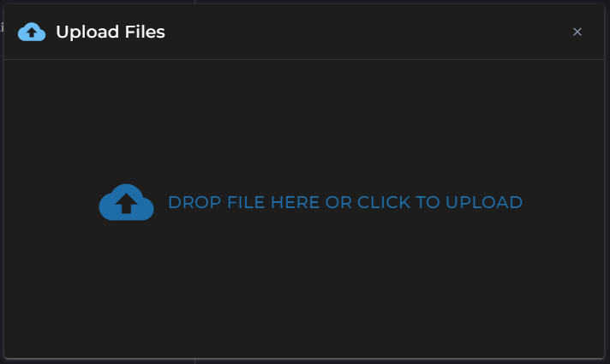Click the word CLICK in the upload prompt
The height and width of the screenshot is (364, 610).
click(384, 202)
